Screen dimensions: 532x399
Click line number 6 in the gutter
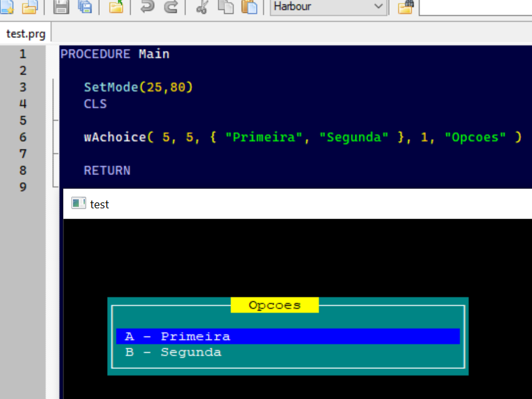[23, 137]
